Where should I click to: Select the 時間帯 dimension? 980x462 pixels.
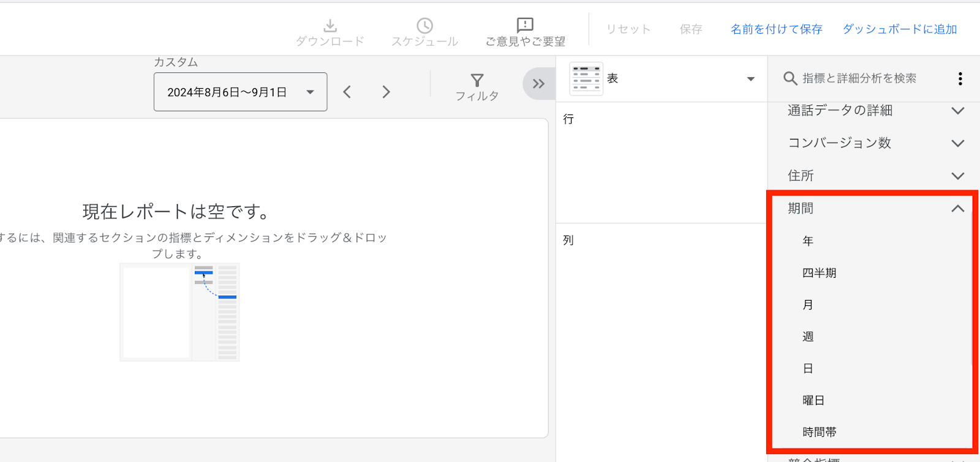(820, 432)
